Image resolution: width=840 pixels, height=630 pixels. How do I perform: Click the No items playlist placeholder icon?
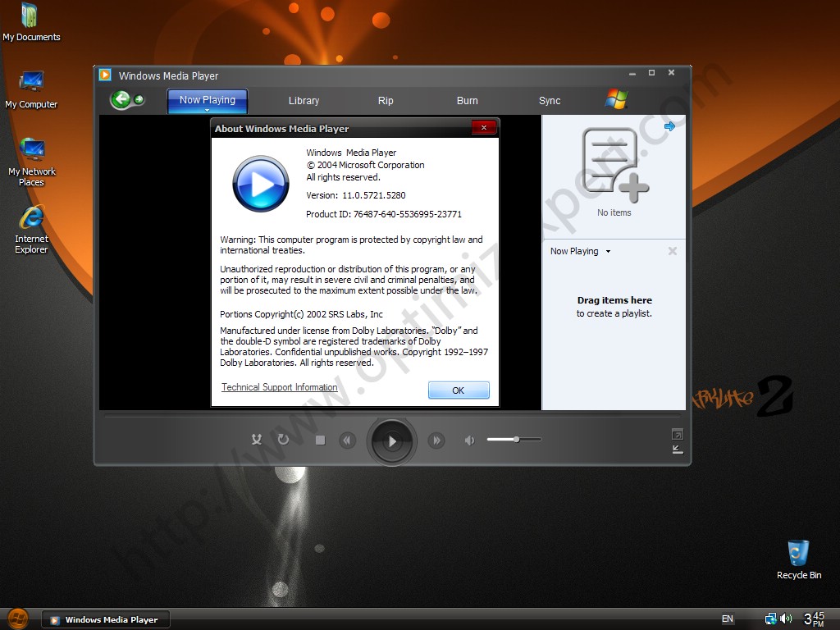tap(615, 165)
